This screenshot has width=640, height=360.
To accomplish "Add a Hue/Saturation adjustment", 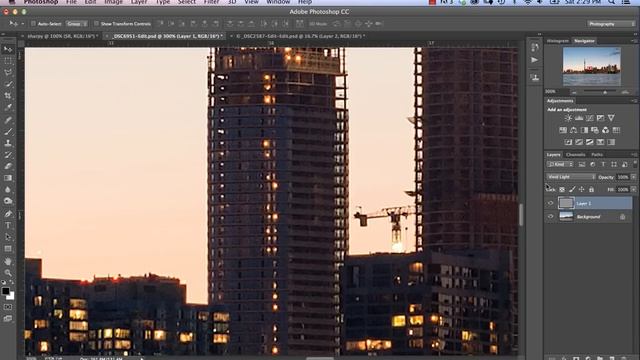I will (x=563, y=130).
